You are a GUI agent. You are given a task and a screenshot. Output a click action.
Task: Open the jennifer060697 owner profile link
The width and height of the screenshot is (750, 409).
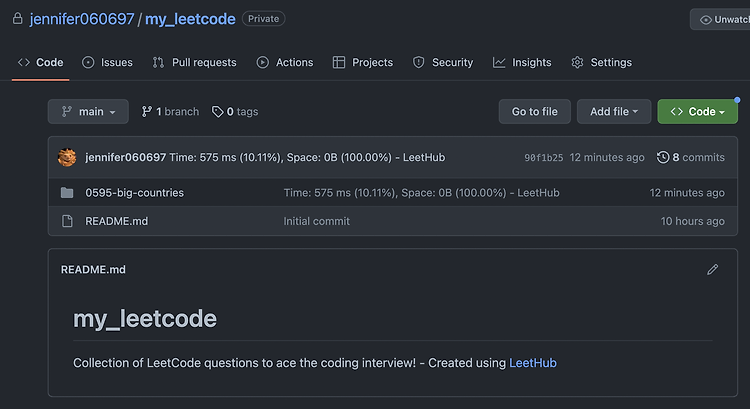coord(82,19)
